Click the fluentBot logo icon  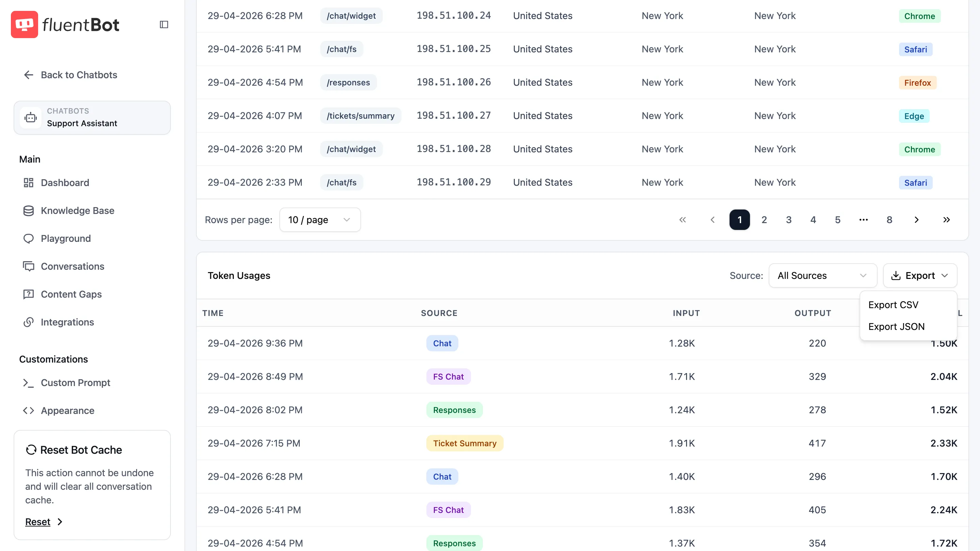point(24,24)
